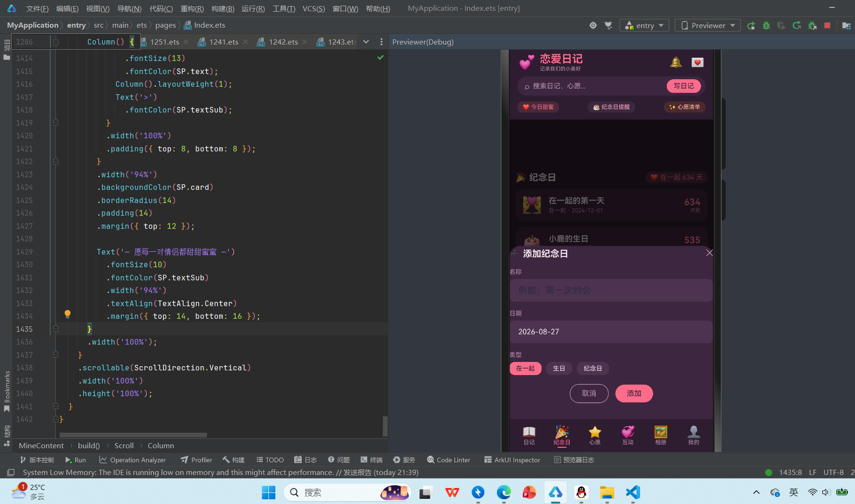
Task: Open the ArkUI Inspector panel
Action: click(512, 460)
